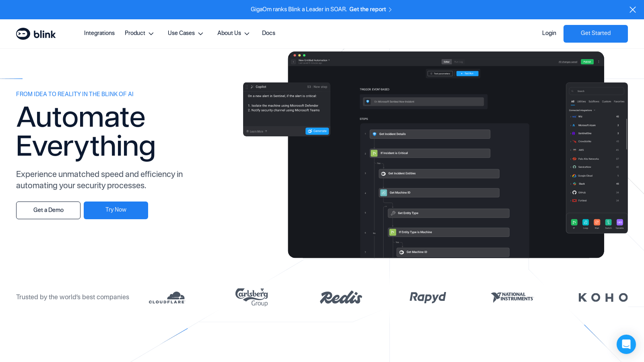Click the Get Started button
Viewport: 644px width, 362px height.
[596, 34]
